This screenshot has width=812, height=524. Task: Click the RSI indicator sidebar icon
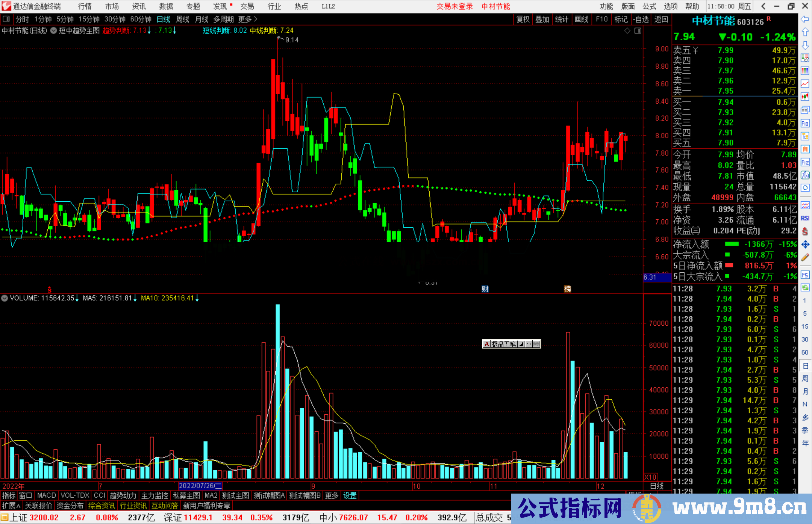pyautogui.click(x=805, y=218)
